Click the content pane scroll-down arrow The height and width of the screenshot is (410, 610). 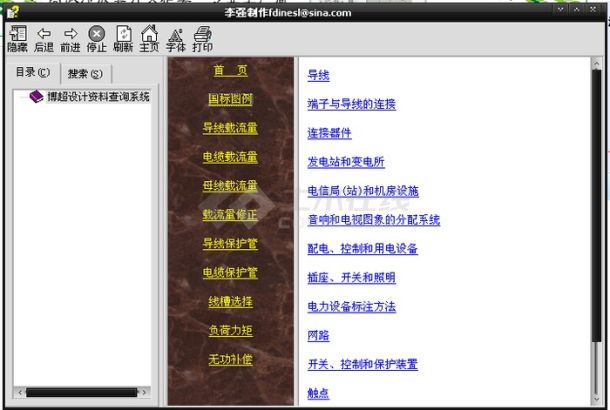click(596, 399)
